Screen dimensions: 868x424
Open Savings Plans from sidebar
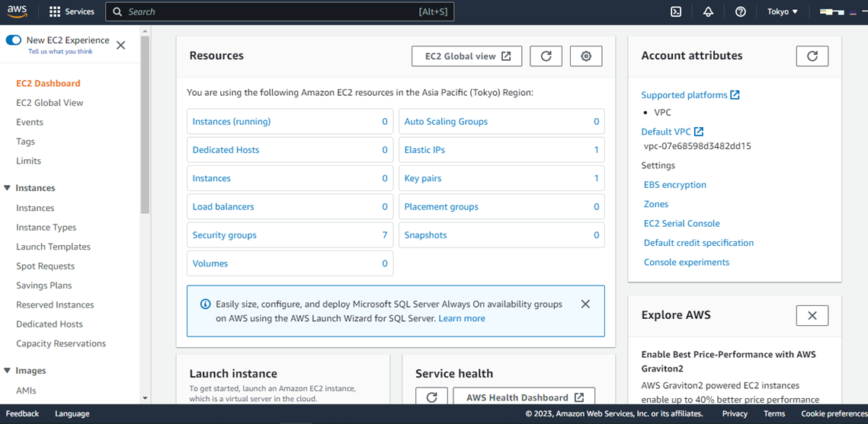point(44,285)
